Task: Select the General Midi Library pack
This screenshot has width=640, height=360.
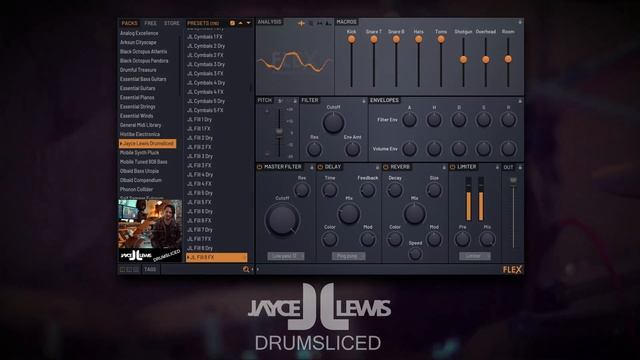Action: (x=141, y=125)
